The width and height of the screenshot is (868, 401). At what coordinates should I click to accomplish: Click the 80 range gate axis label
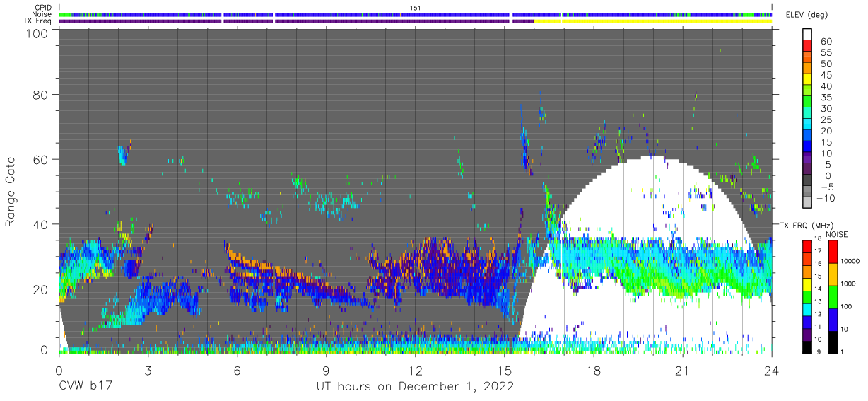pyautogui.click(x=42, y=95)
